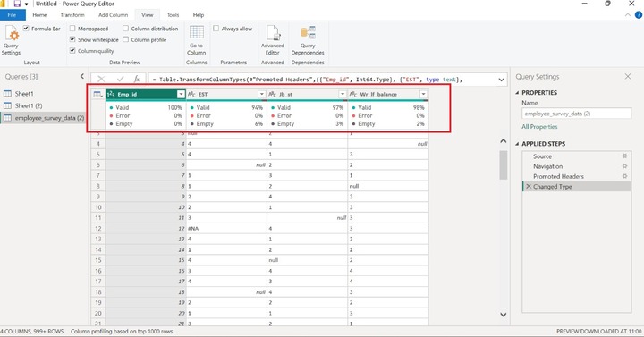
Task: Open Emp_id column filter dropdown
Action: [x=181, y=95]
